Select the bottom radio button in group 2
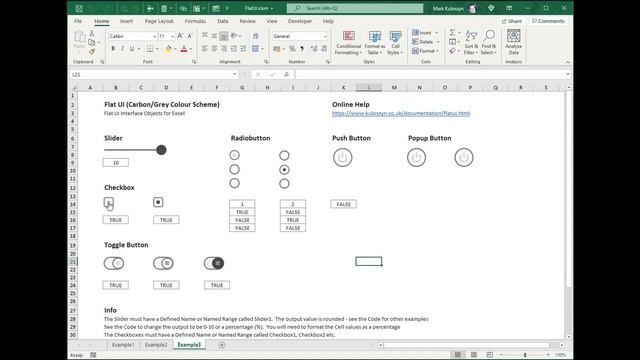Image resolution: width=640 pixels, height=360 pixels. pos(284,184)
